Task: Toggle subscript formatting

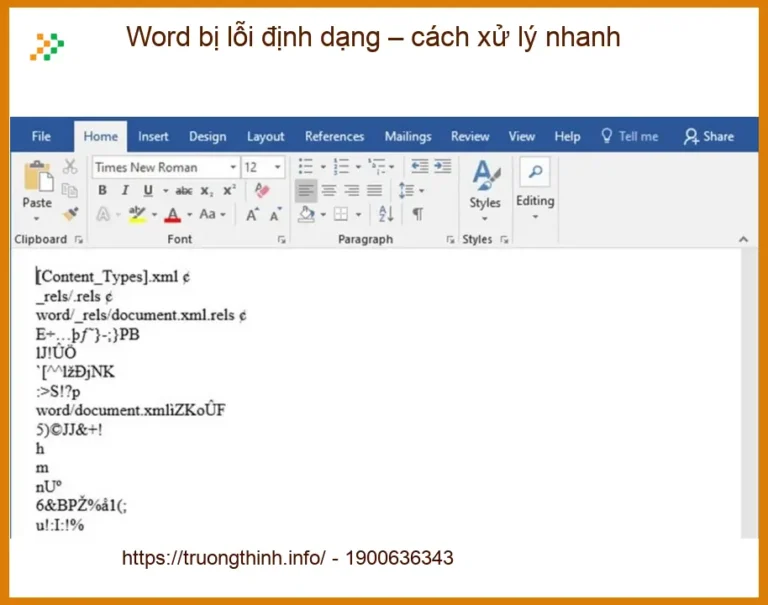Action: (207, 191)
